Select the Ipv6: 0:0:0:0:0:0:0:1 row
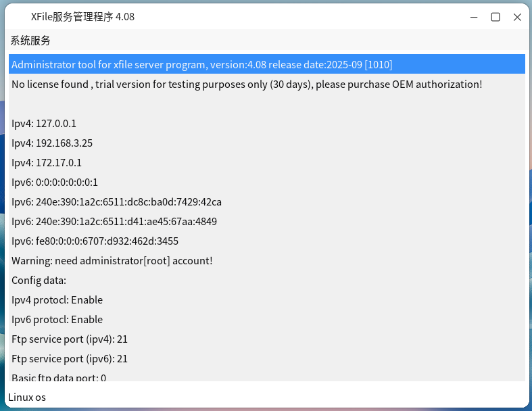The width and height of the screenshot is (532, 411). pyautogui.click(x=55, y=183)
